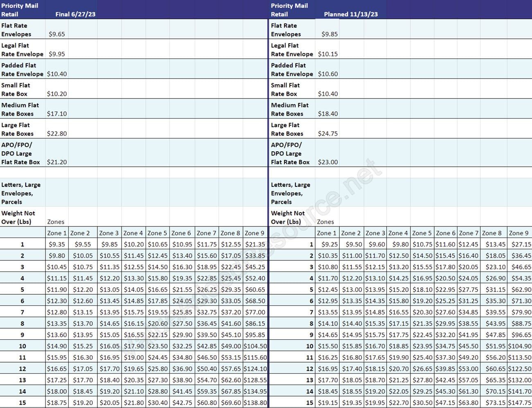Select the Final 6/27/23 header cell

pos(74,13)
